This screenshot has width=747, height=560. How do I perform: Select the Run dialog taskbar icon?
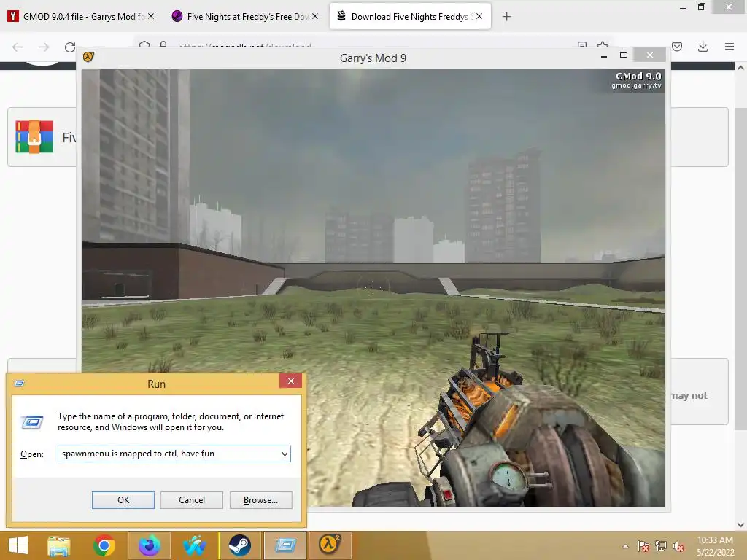(x=285, y=545)
